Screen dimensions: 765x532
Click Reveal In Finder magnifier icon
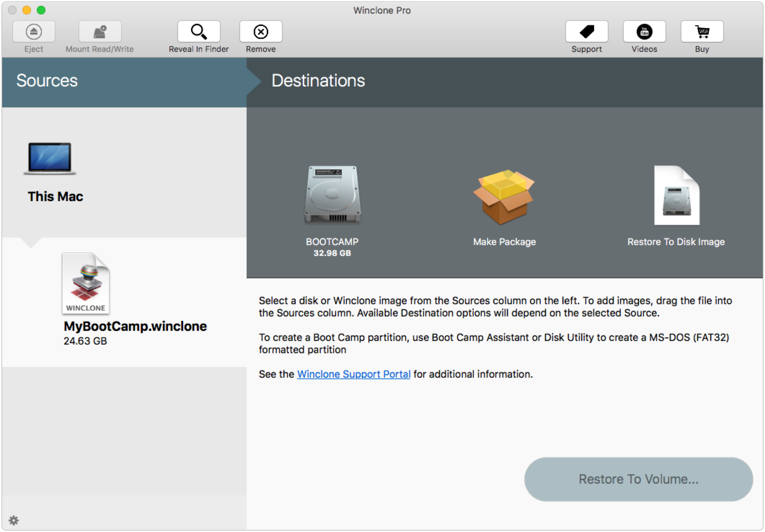[x=199, y=32]
